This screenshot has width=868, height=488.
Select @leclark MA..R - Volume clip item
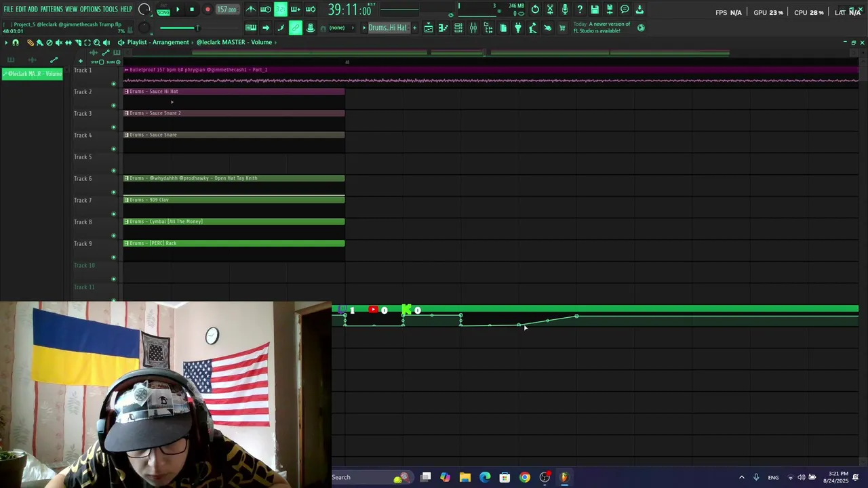pos(32,74)
